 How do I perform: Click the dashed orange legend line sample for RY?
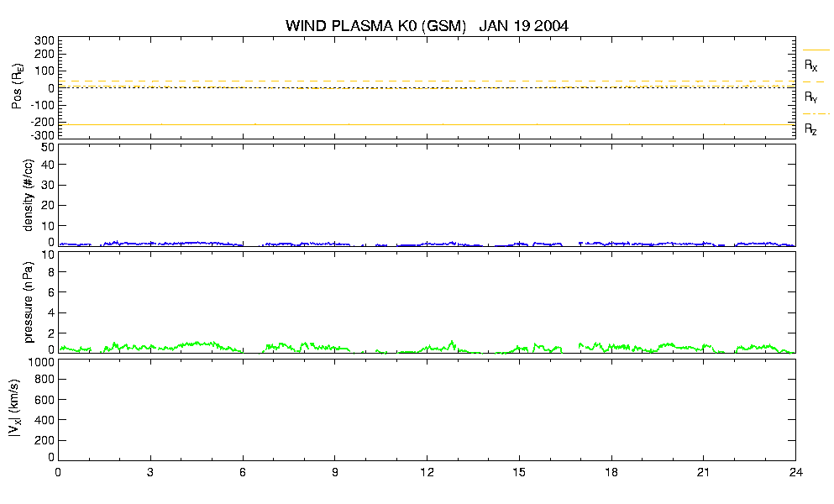click(x=816, y=82)
